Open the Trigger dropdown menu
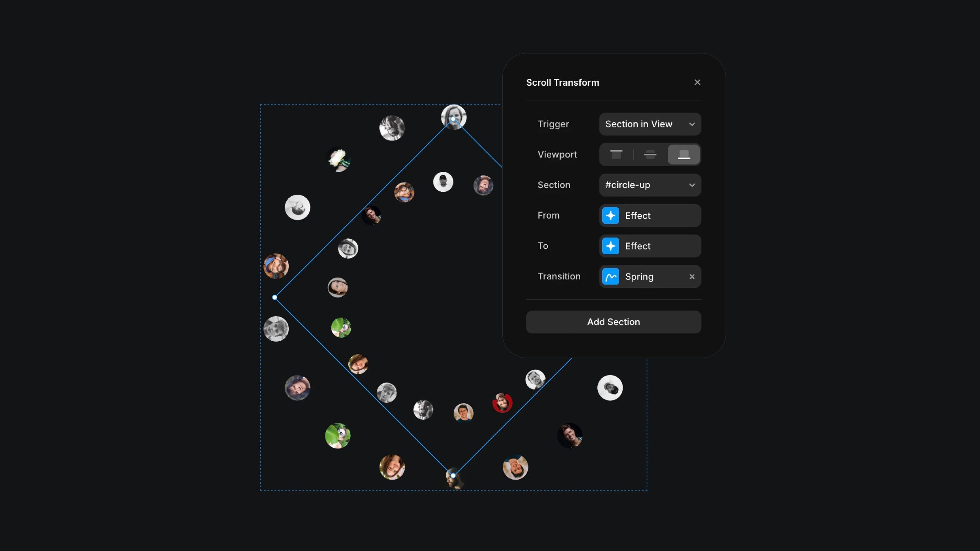 click(x=650, y=124)
